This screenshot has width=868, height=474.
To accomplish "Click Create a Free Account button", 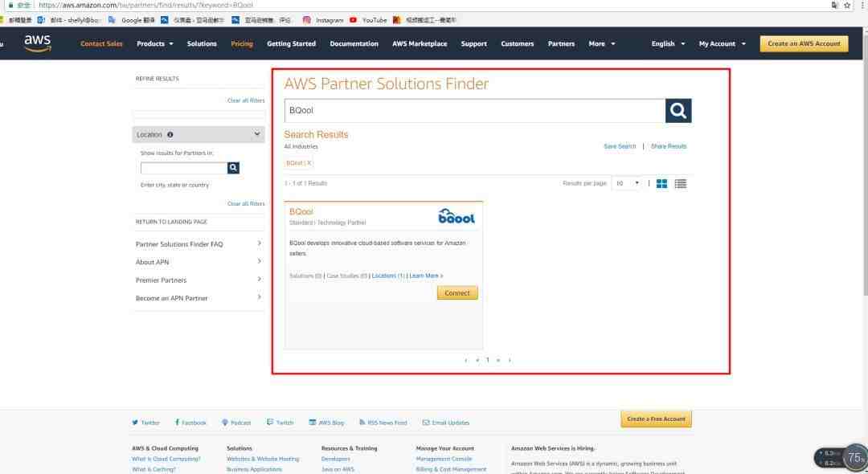I will (x=656, y=419).
